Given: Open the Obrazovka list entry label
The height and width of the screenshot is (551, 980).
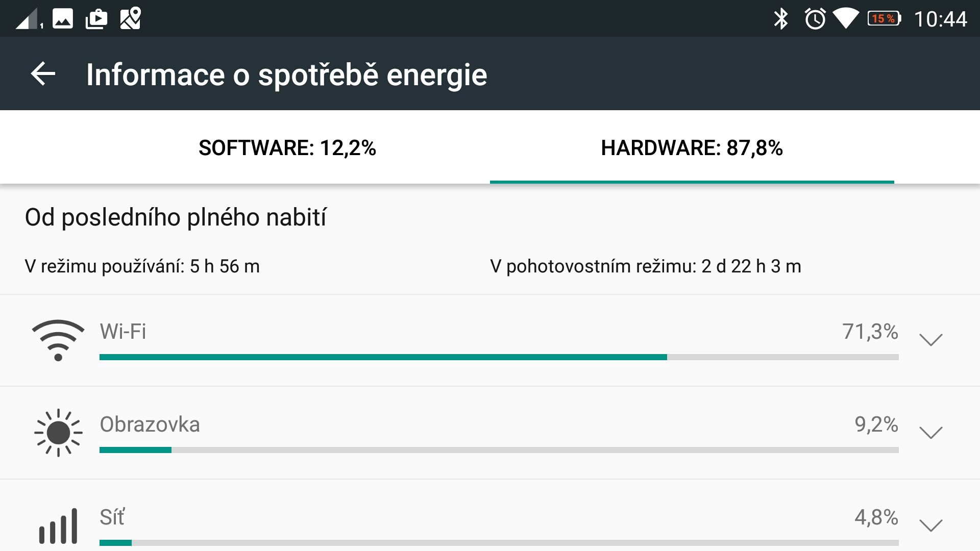Looking at the screenshot, I should 150,424.
